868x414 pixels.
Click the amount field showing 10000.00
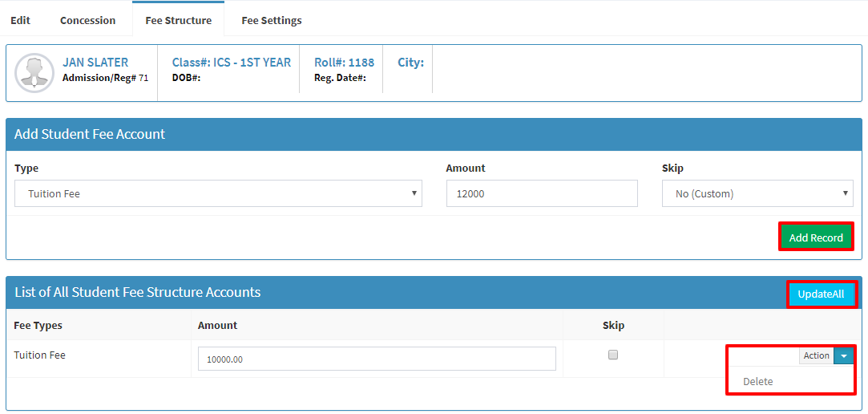click(x=377, y=359)
